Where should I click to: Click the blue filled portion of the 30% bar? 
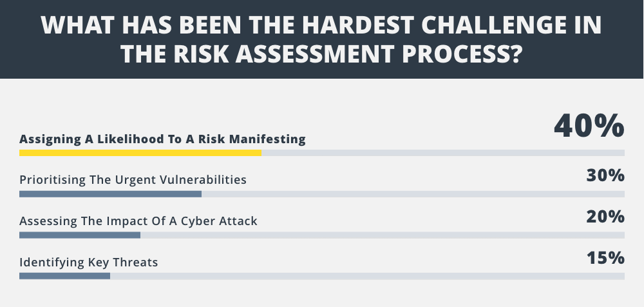point(111,194)
